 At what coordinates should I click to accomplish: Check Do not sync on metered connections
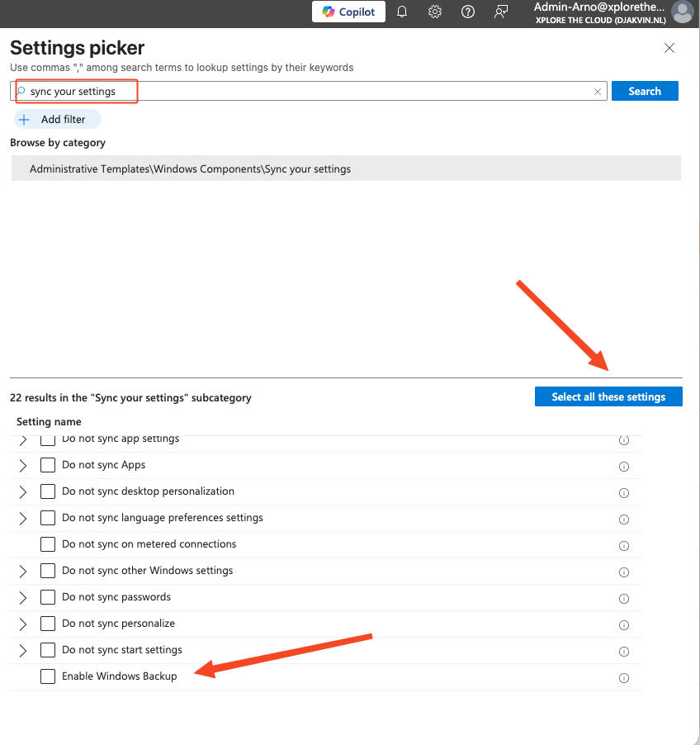click(47, 544)
